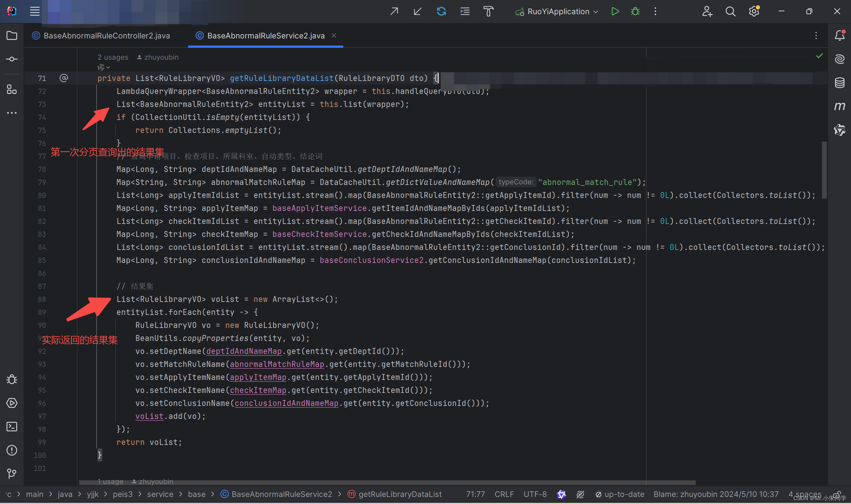Open the editor tabs more options menu
The height and width of the screenshot is (504, 851).
coord(816,36)
